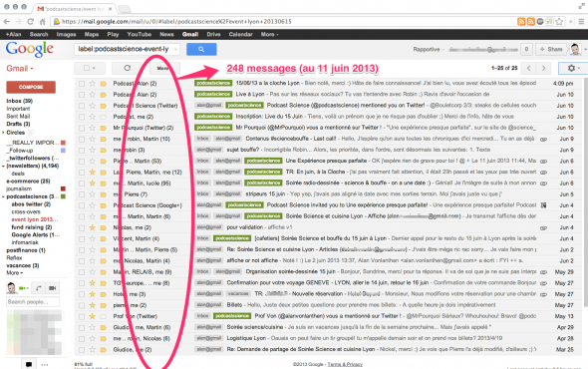Open Calendar from Google bar
The image size is (588, 369).
[x=240, y=34]
